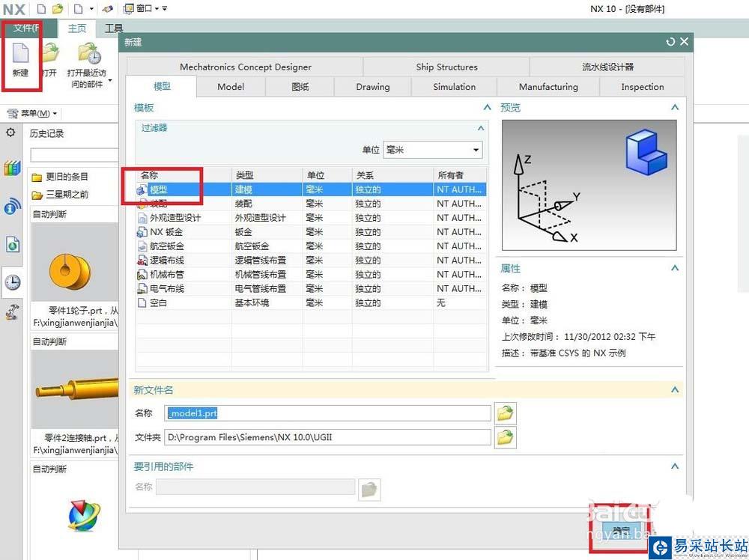The image size is (749, 560).
Task: Click the globe thumbnail in history list
Action: [x=84, y=516]
